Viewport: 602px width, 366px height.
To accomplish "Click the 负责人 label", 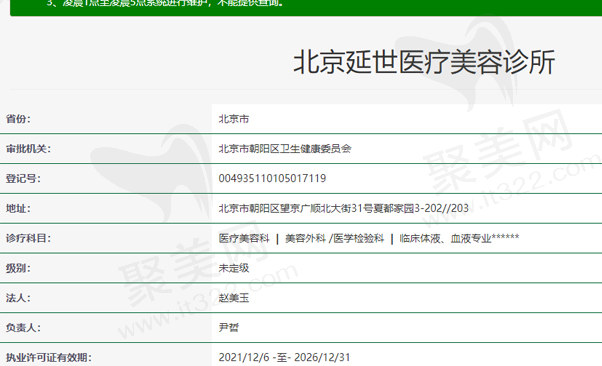I will [x=23, y=328].
